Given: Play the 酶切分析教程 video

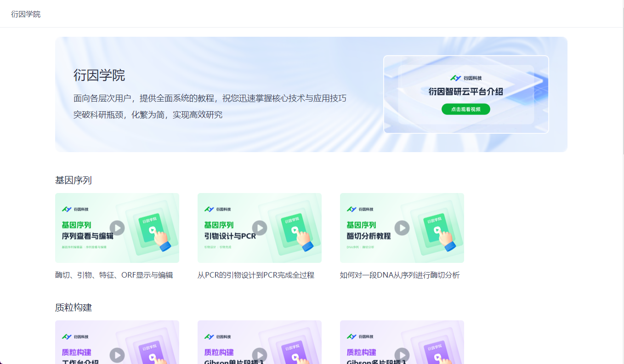Looking at the screenshot, I should pos(402,228).
